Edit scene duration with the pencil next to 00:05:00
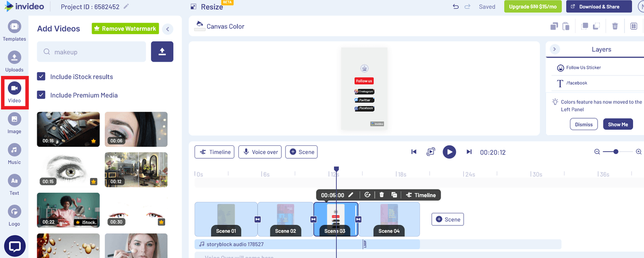Screen dimensions: 644x258 click(351, 195)
